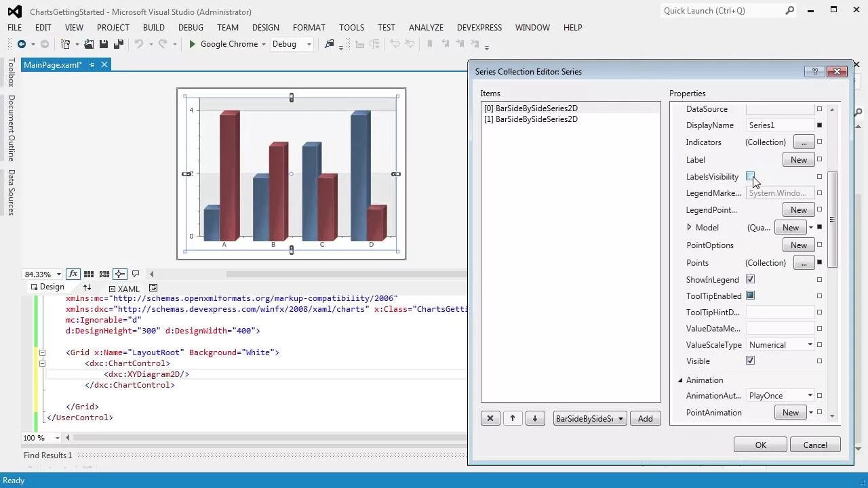This screenshot has width=868, height=488.
Task: Click the Properties panel vertical scrollbar thumb
Action: [832, 219]
